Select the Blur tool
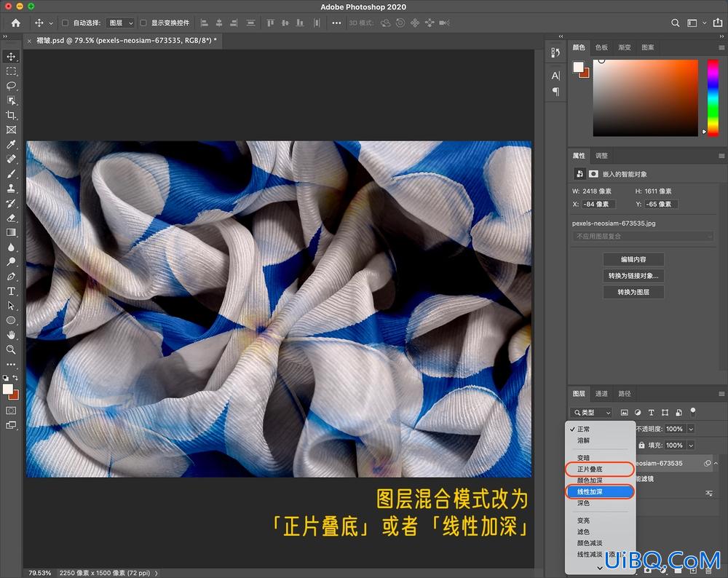728x578 pixels. (11, 247)
